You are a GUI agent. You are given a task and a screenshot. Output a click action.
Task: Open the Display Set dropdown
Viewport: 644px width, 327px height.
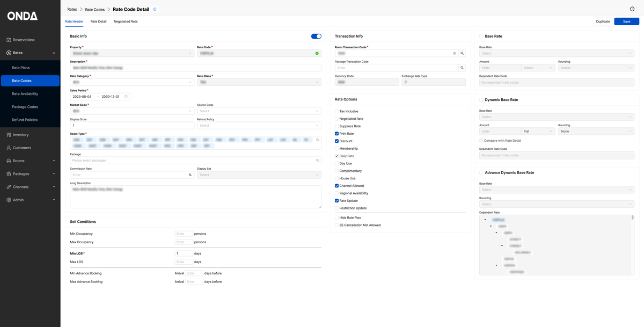coord(259,175)
